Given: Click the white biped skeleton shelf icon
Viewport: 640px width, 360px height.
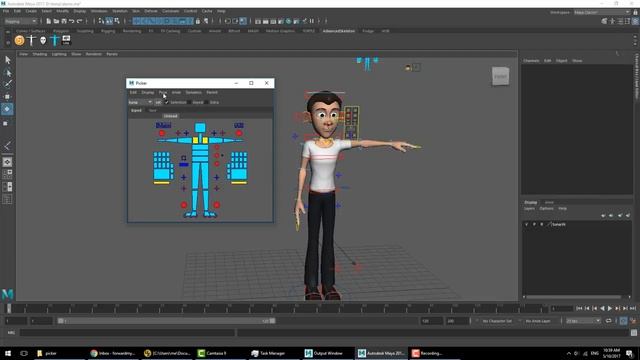Looking at the screenshot, I should click(31, 40).
